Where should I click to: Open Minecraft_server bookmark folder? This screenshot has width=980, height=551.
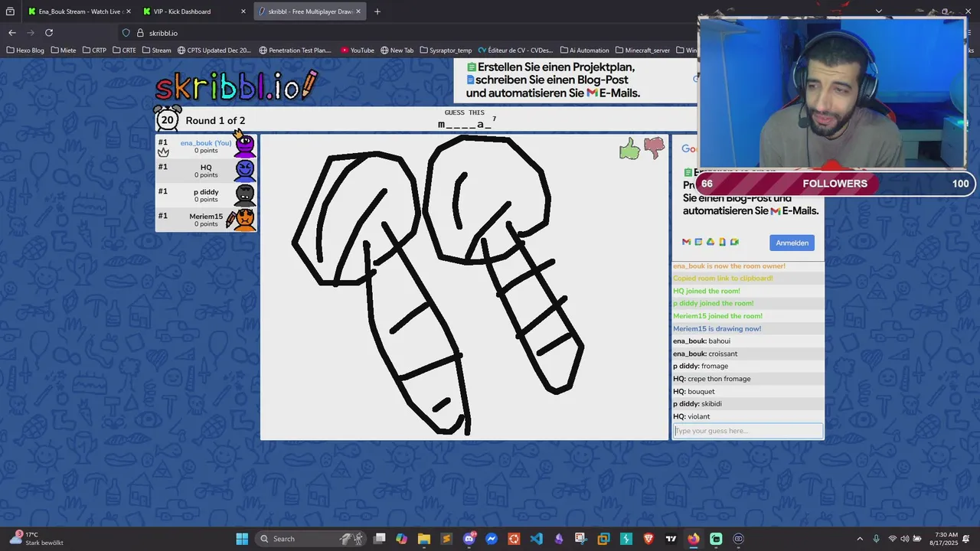point(642,51)
